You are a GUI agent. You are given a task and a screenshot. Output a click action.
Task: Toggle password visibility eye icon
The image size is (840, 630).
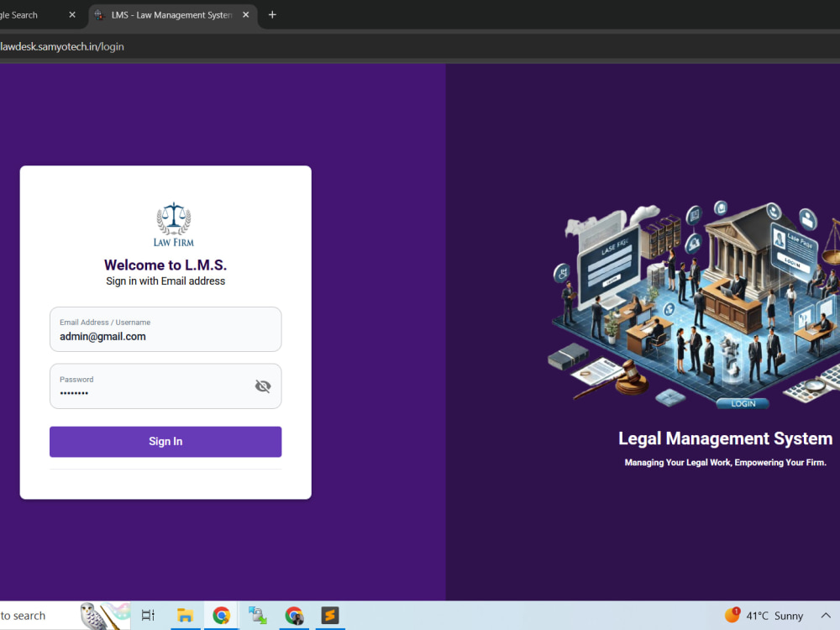click(262, 386)
